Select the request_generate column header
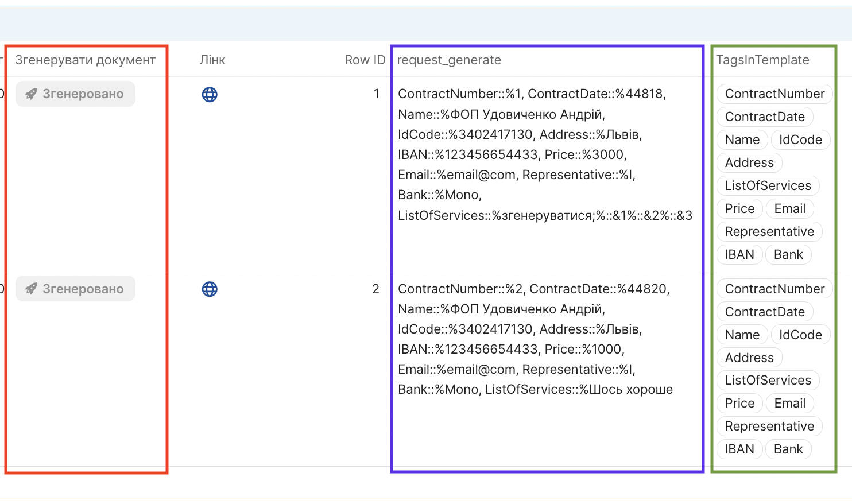Image resolution: width=852 pixels, height=504 pixels. pyautogui.click(x=449, y=60)
